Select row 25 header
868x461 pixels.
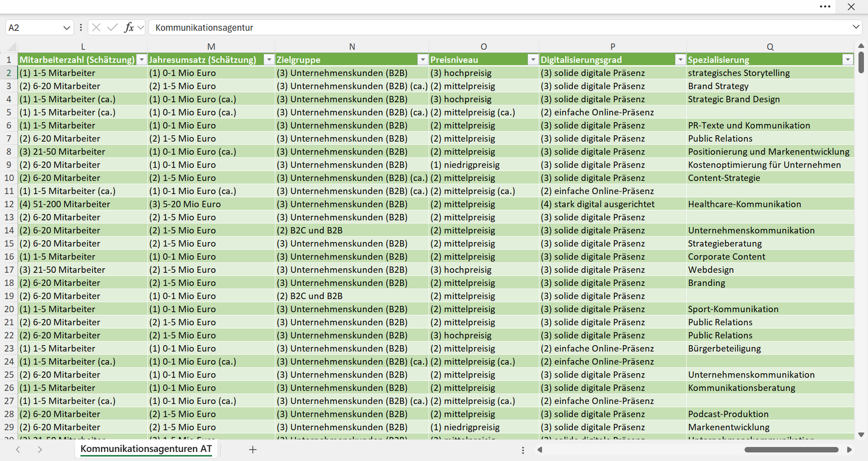[x=9, y=374]
